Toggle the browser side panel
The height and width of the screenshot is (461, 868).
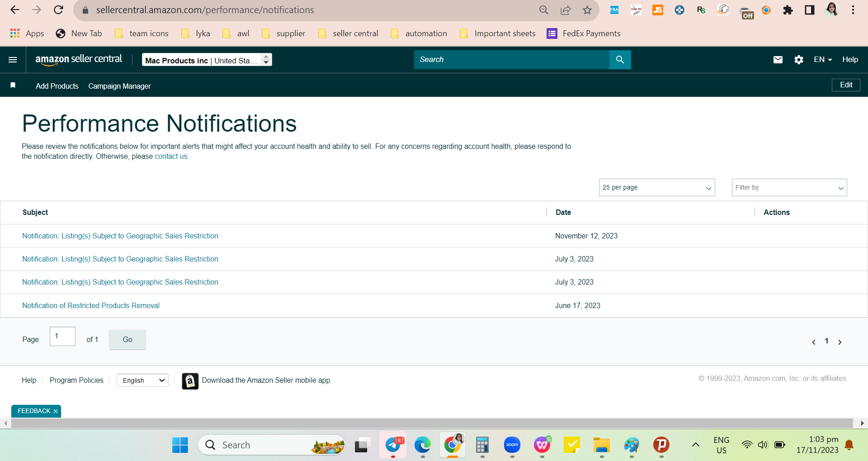810,10
